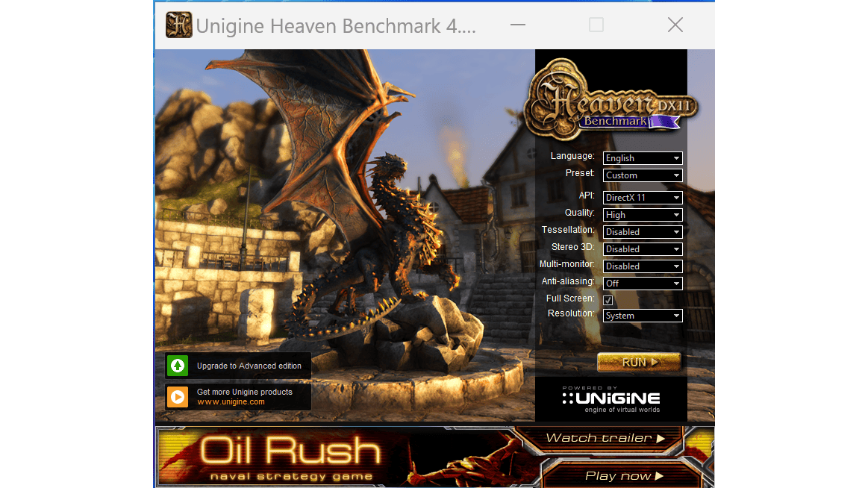The height and width of the screenshot is (488, 868).
Task: Click the Tessellation label
Action: coord(568,230)
